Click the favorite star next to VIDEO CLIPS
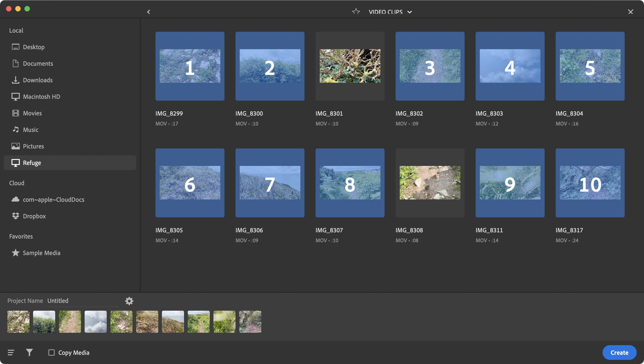 (356, 11)
